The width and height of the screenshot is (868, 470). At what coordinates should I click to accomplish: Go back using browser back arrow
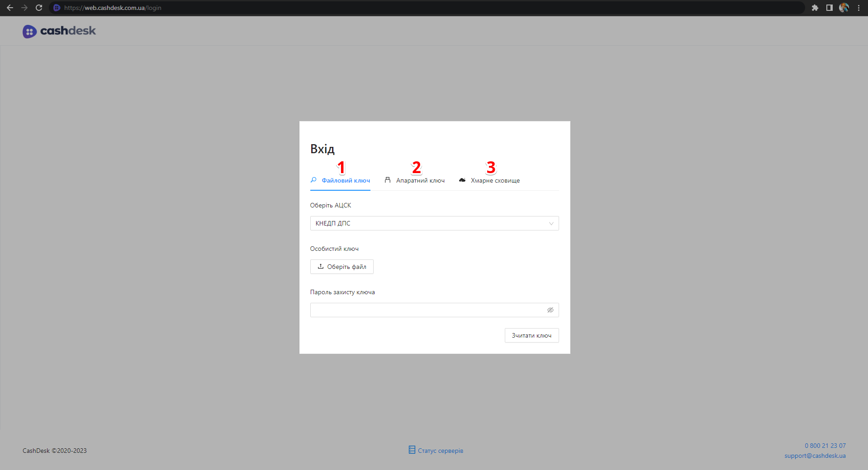point(10,8)
